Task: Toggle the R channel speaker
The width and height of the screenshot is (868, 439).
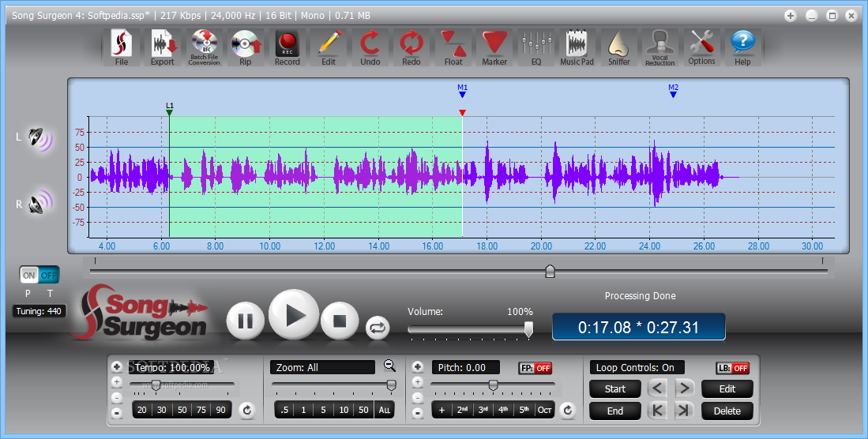Action: (x=39, y=203)
